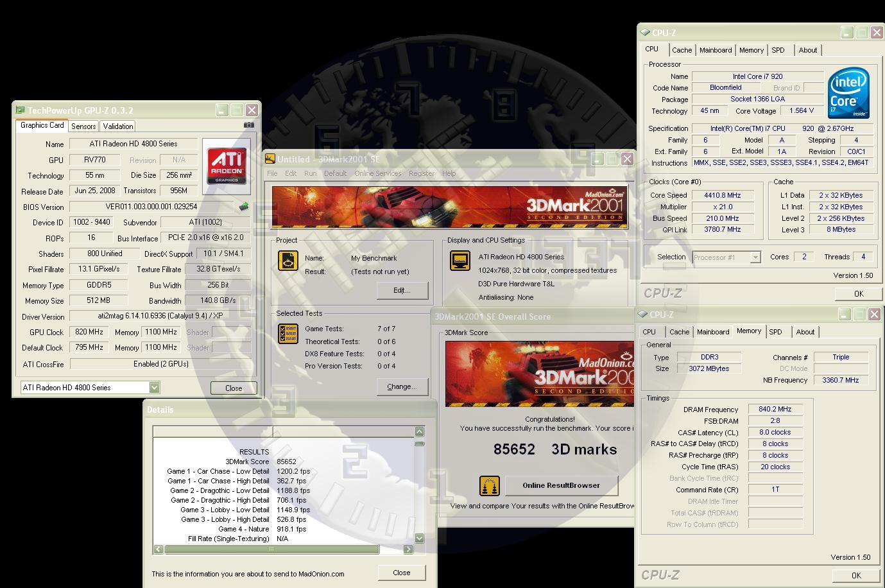The width and height of the screenshot is (885, 588).
Task: Click the ATI CrossFire Enabled field
Action: click(160, 363)
